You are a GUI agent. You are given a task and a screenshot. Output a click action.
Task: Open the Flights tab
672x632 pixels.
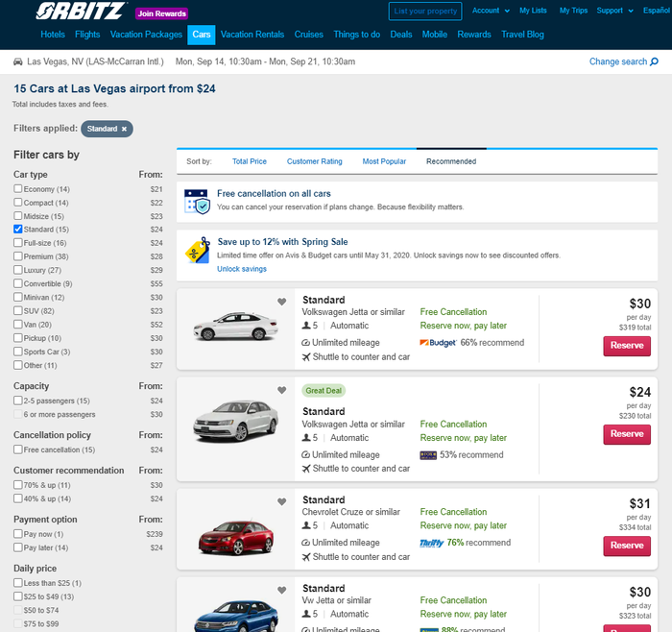pyautogui.click(x=87, y=35)
